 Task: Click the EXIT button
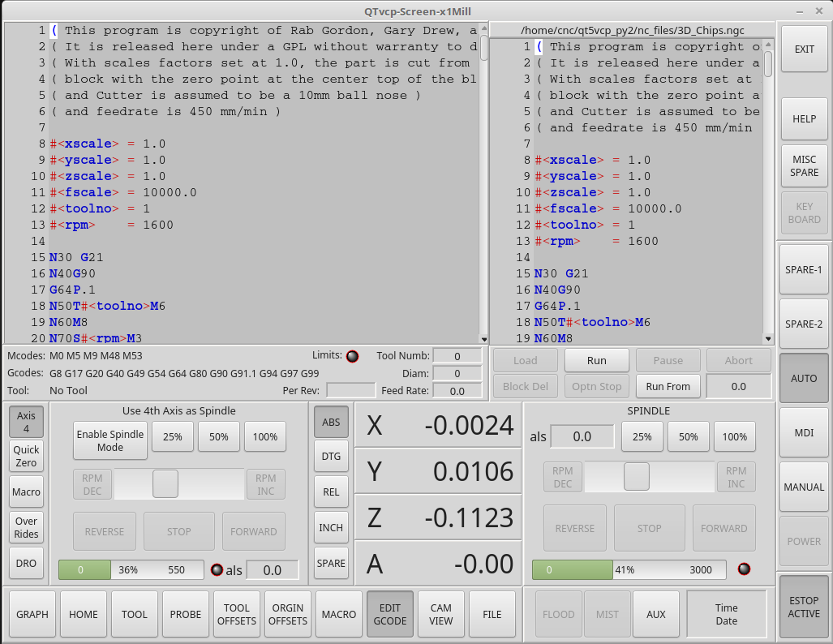coord(805,49)
